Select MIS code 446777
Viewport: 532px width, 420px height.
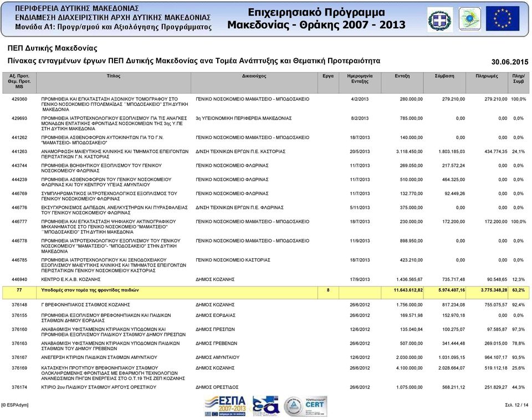(19, 222)
